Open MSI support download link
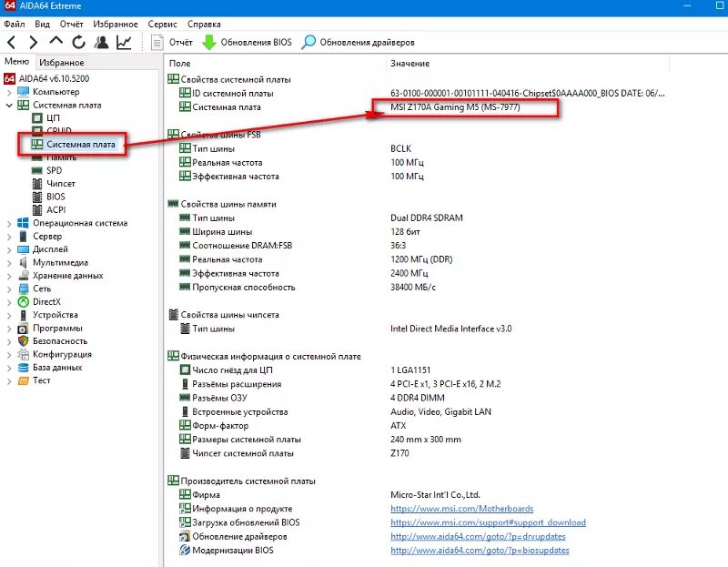This screenshot has width=728, height=567. point(488,522)
